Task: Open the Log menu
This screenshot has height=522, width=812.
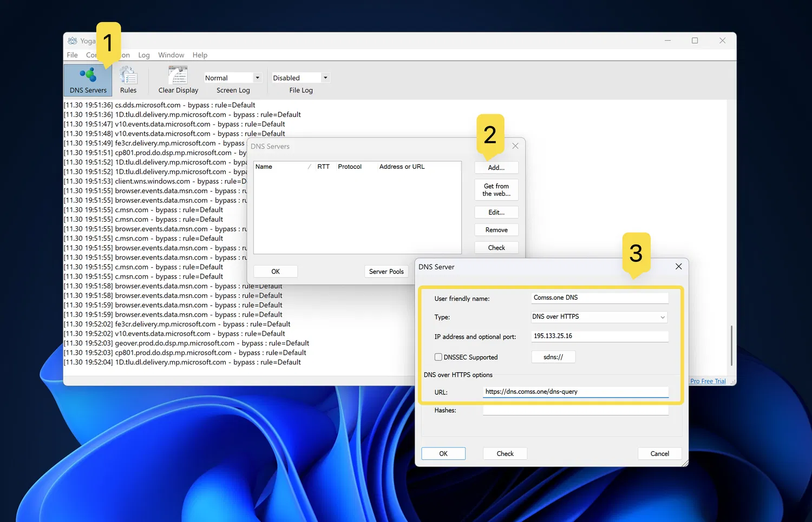Action: click(x=144, y=55)
